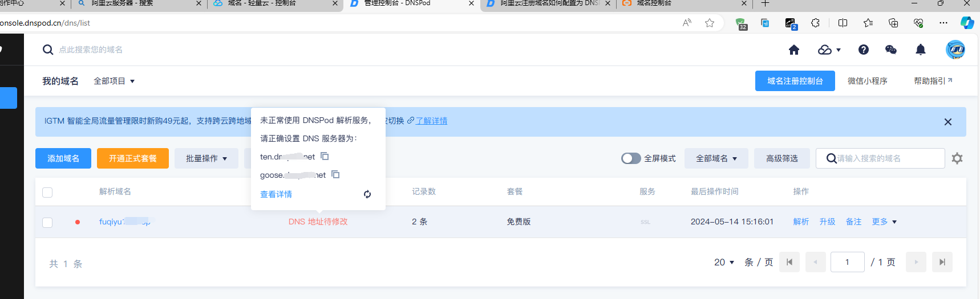Click 最后操作时间 column header
The image size is (980, 299).
pyautogui.click(x=714, y=191)
